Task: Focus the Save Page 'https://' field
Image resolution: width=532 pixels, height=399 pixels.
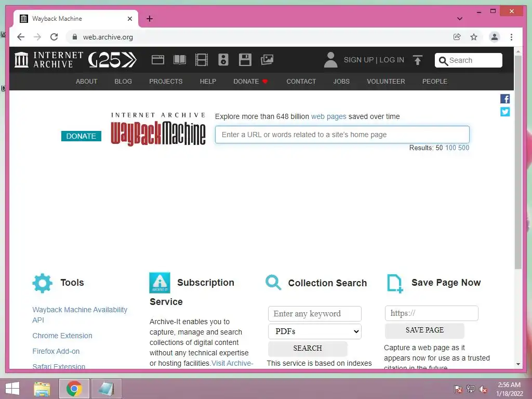Action: click(431, 313)
